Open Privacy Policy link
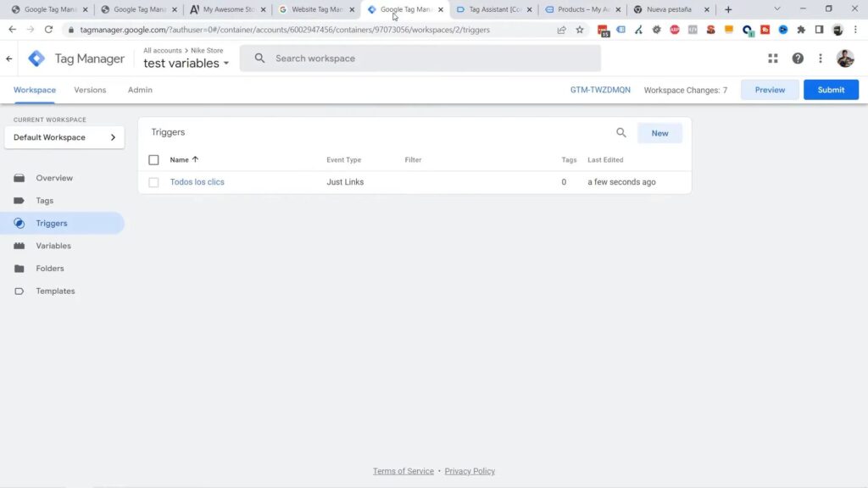The width and height of the screenshot is (868, 488). pos(470,471)
